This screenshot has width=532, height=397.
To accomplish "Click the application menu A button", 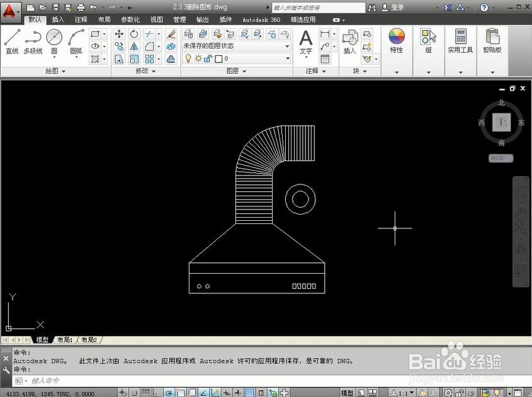I will click(10, 11).
